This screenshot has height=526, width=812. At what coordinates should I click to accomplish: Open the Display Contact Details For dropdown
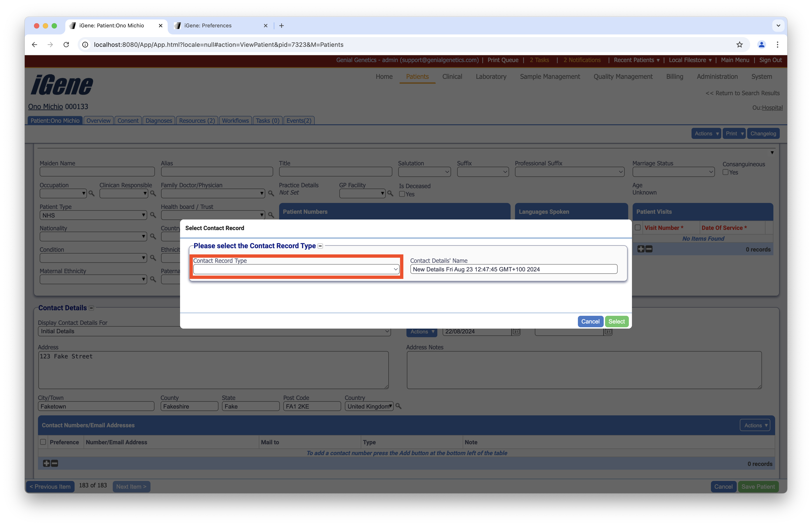[214, 331]
